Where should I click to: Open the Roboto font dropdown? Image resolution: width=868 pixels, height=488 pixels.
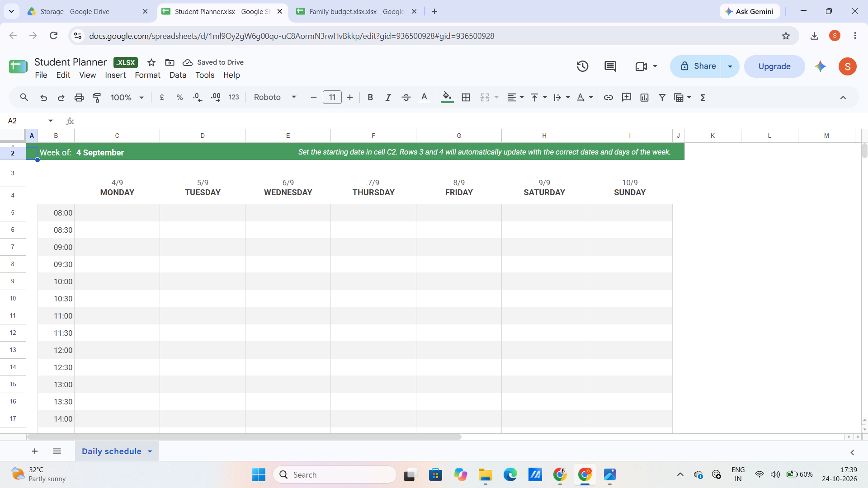(x=275, y=98)
